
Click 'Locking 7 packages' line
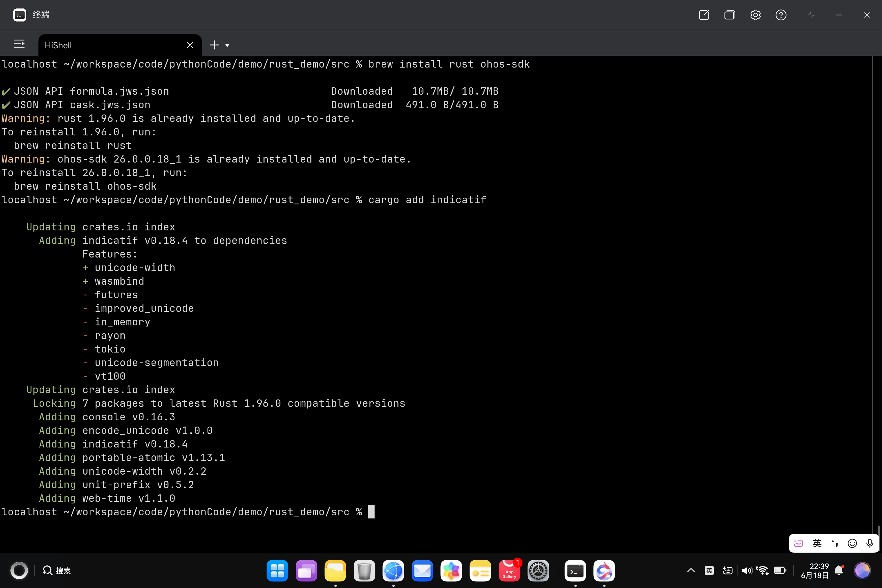(x=219, y=403)
